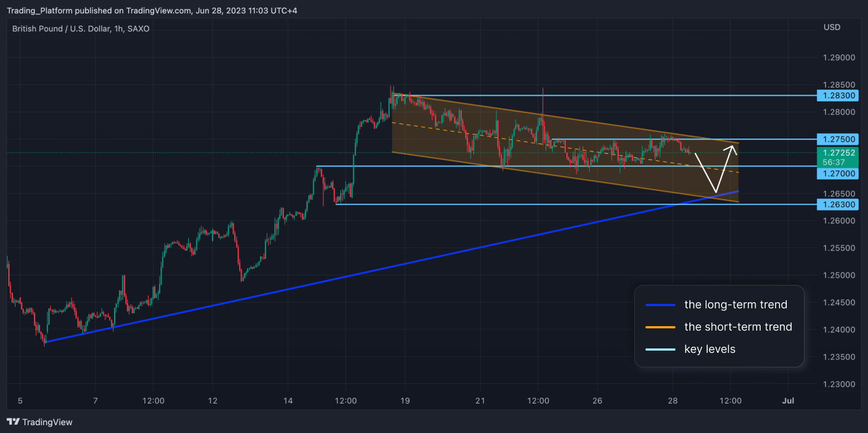The image size is (868, 433).
Task: Click the 1.26000 price axis value
Action: coord(839,221)
